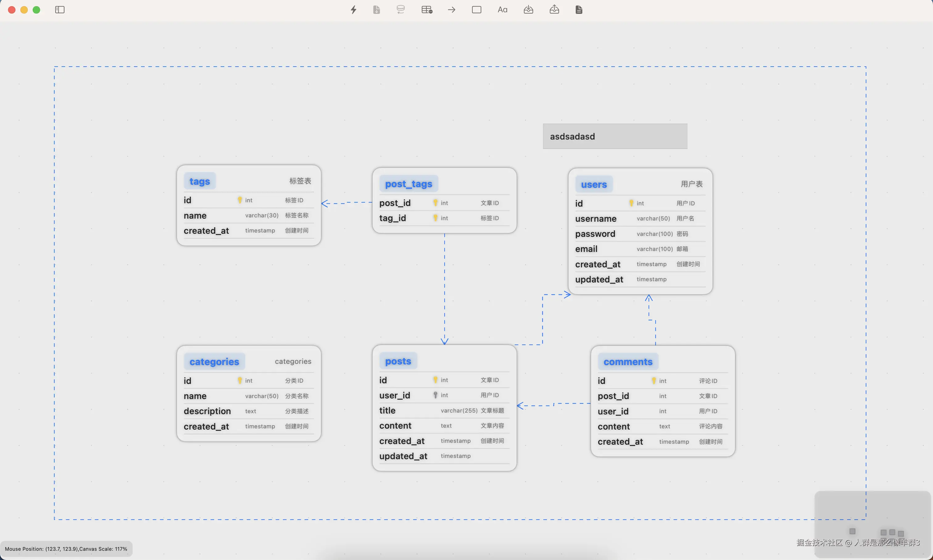
Task: Click the minimap in bottom right corner
Action: 872,524
